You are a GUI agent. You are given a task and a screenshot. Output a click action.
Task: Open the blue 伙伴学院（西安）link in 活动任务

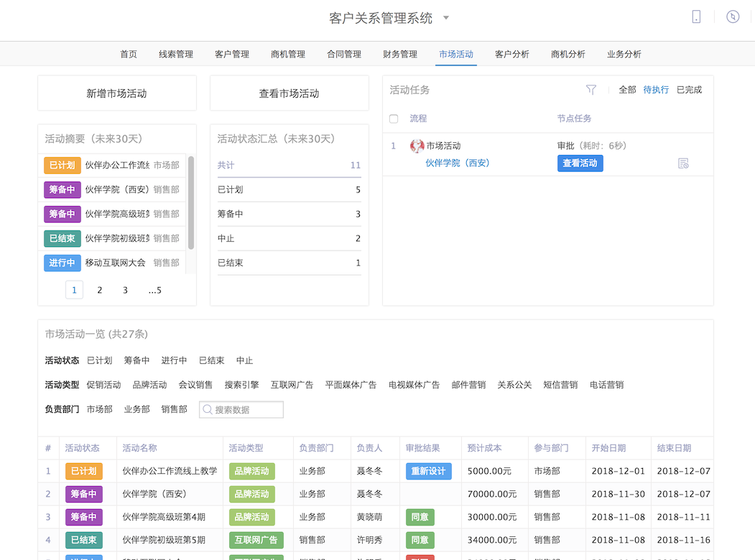pos(458,163)
